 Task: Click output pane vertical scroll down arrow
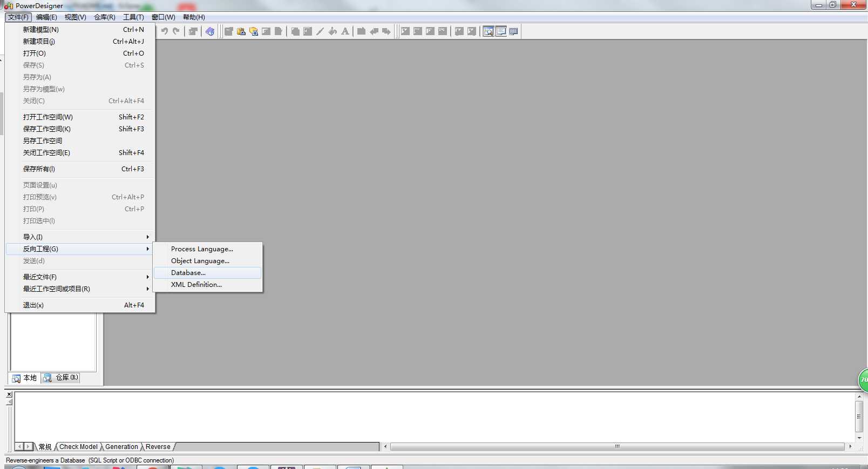point(859,438)
